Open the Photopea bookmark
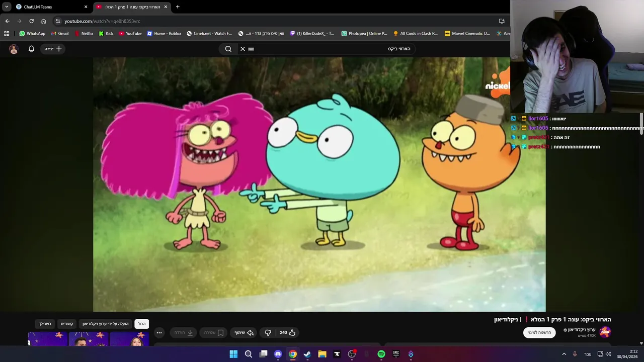Image resolution: width=644 pixels, height=362 pixels. [364, 34]
